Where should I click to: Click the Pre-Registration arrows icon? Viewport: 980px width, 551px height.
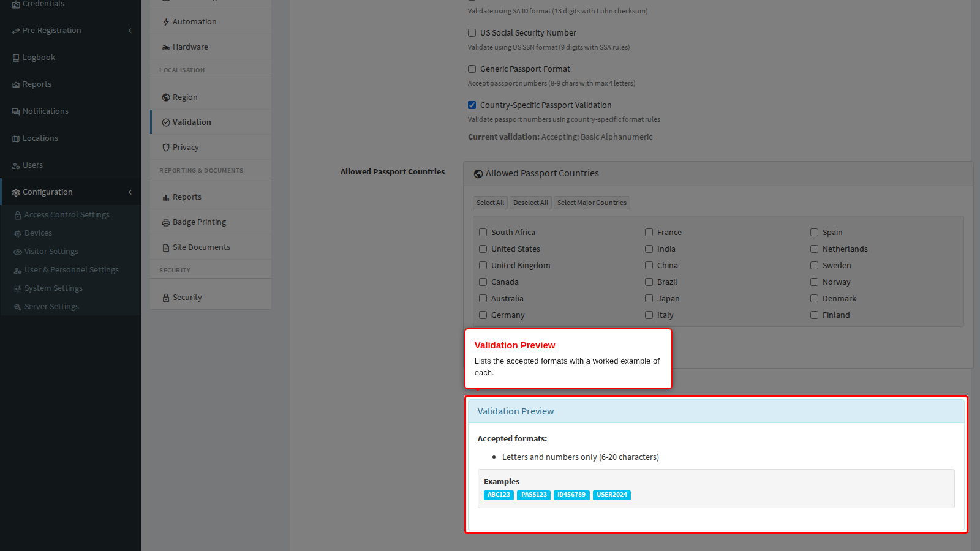tap(16, 31)
